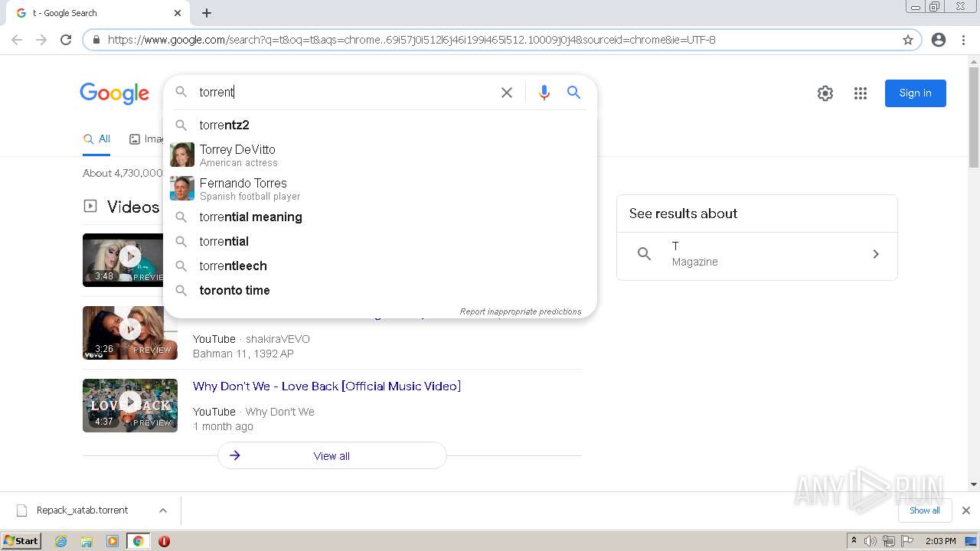This screenshot has height=551, width=980.
Task: Open Google settings gear
Action: point(825,93)
